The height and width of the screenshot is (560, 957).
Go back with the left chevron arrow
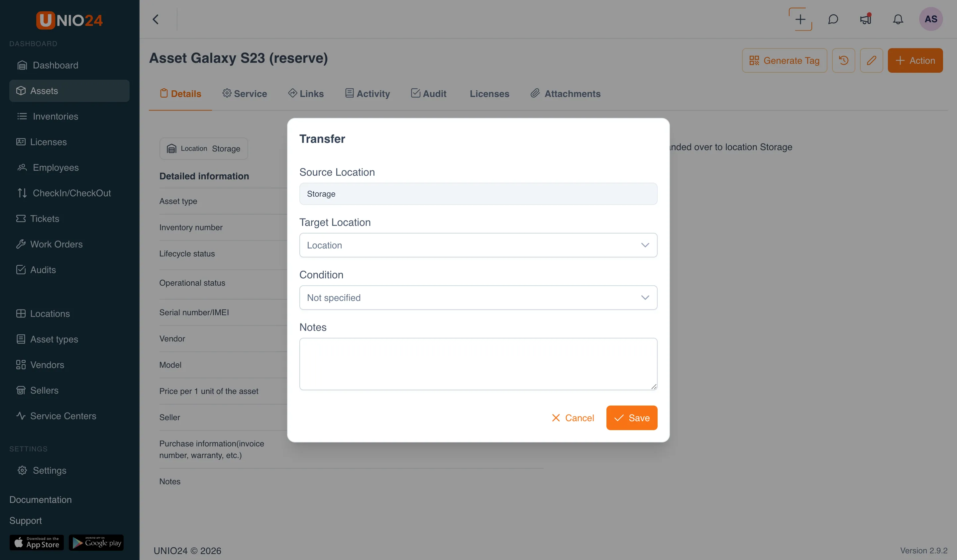pyautogui.click(x=156, y=19)
